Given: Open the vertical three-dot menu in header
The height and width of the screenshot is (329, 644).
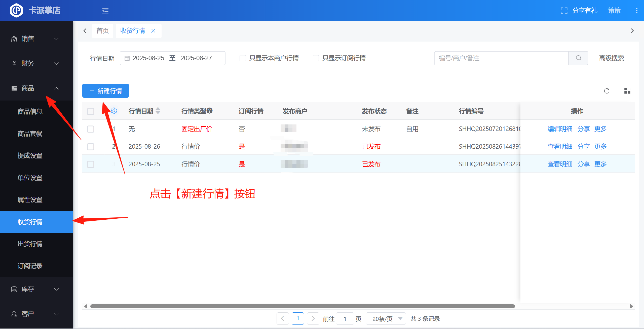Looking at the screenshot, I should [636, 11].
